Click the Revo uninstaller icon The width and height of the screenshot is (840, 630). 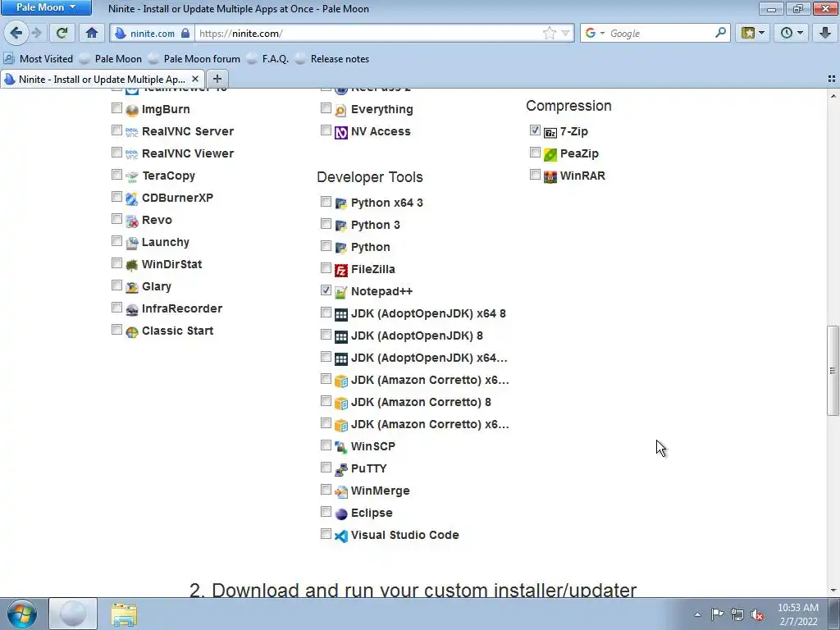coord(132,221)
